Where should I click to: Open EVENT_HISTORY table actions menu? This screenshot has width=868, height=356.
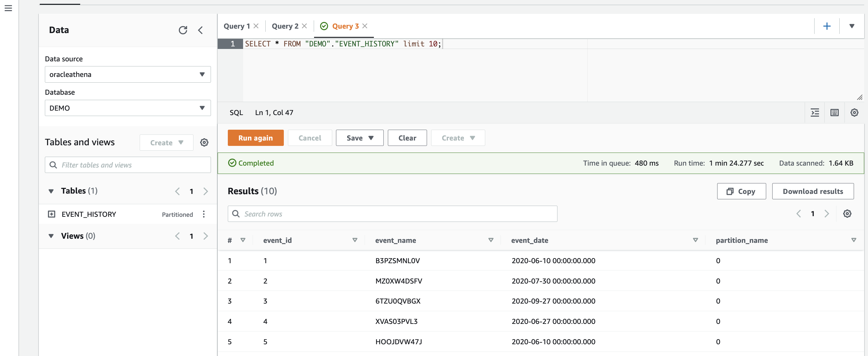[x=204, y=214]
